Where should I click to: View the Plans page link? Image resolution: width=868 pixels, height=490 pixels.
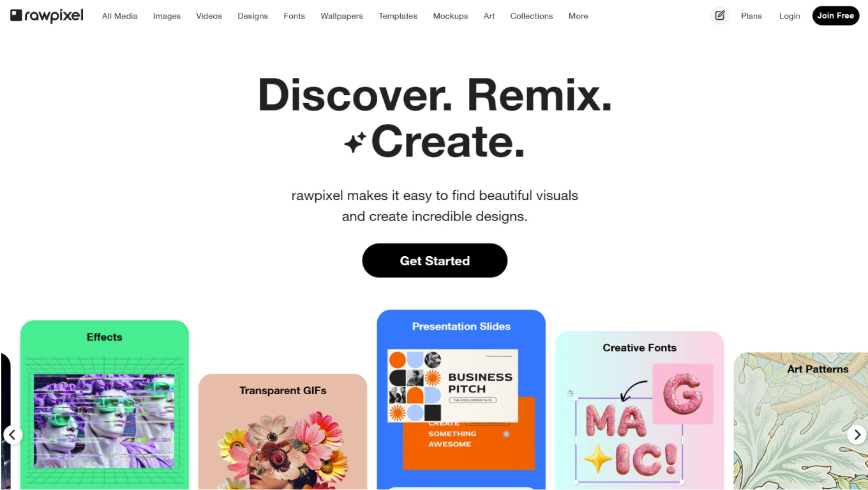point(751,16)
